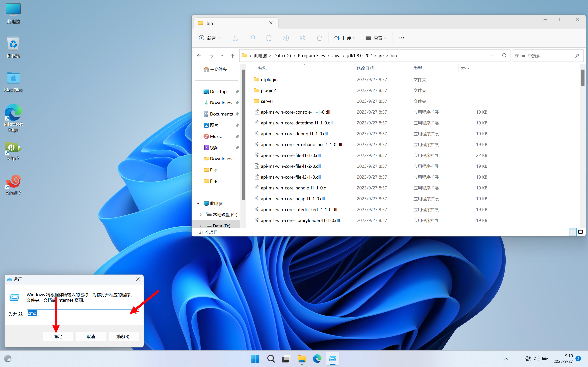Open the three-dots See more menu

[x=401, y=38]
